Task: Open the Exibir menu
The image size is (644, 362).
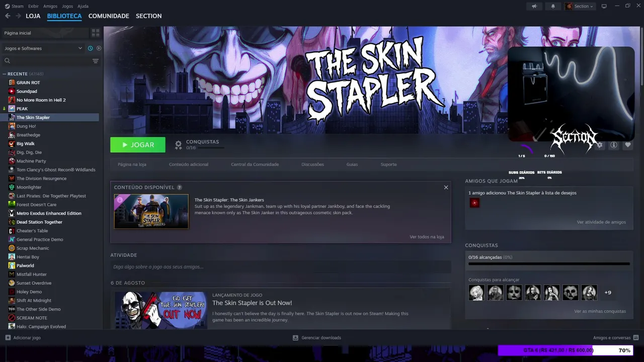Action: 33,6
